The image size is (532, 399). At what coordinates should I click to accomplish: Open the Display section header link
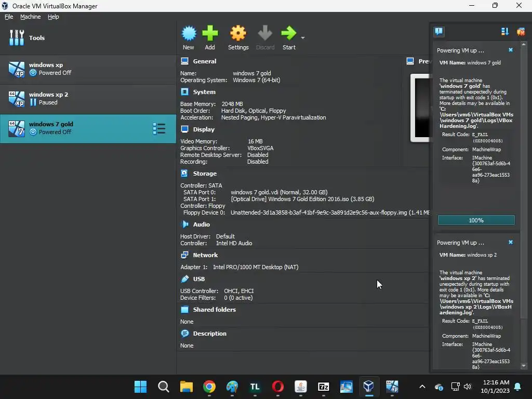tap(204, 129)
